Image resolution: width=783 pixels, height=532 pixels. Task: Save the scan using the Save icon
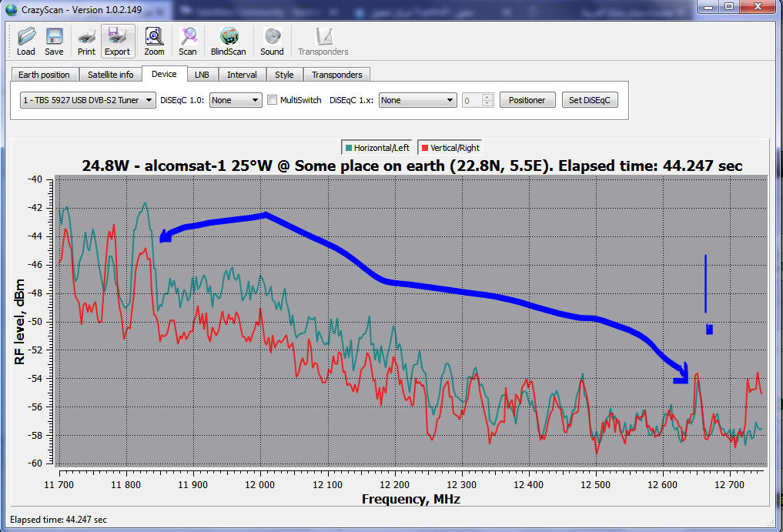[54, 42]
